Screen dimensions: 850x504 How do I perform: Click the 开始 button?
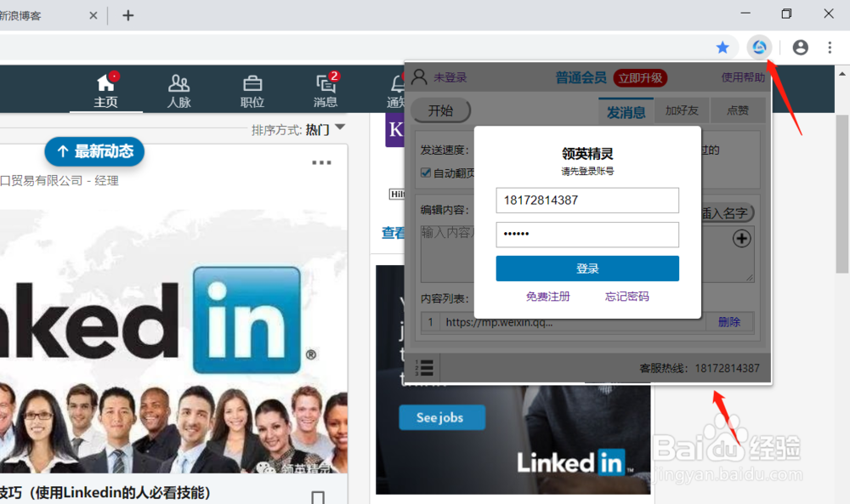(x=440, y=110)
